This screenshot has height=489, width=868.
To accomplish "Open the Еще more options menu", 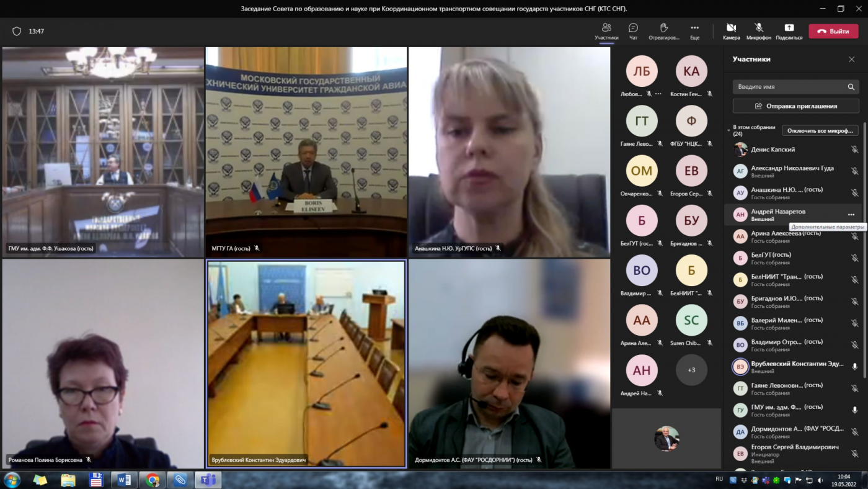I will 694,27.
